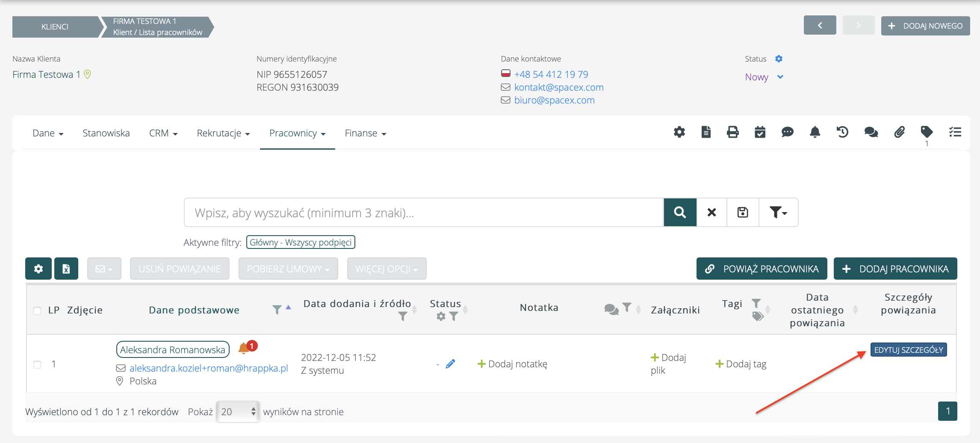Click the history clock icon in toolbar

pyautogui.click(x=842, y=132)
